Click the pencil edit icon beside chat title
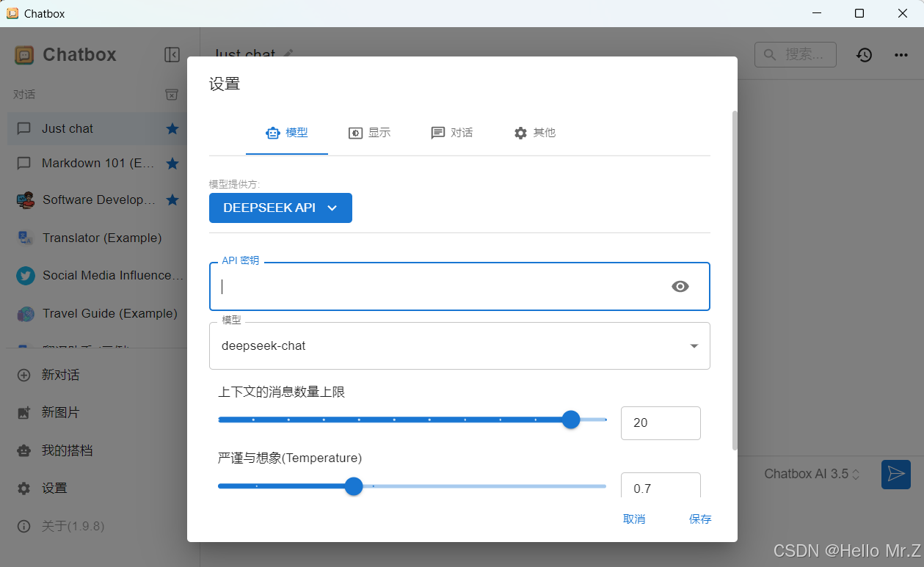Viewport: 924px width, 567px height. click(288, 54)
